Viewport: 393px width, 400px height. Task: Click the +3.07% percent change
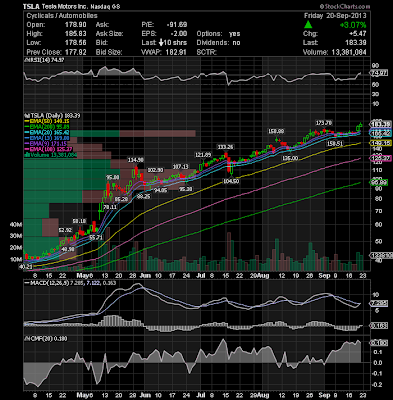[353, 25]
